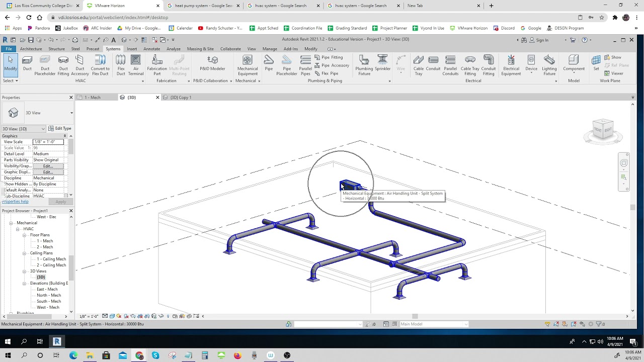644x362 pixels.
Task: Click the Print icon in quick access toolbar
Action: pyautogui.click(x=75, y=40)
